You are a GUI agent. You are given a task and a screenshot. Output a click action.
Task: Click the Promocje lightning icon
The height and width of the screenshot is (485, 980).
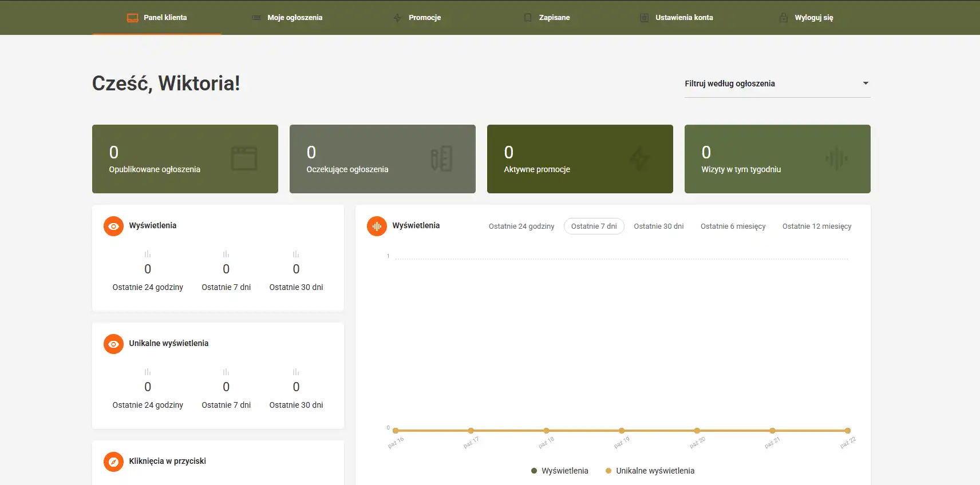pyautogui.click(x=397, y=18)
